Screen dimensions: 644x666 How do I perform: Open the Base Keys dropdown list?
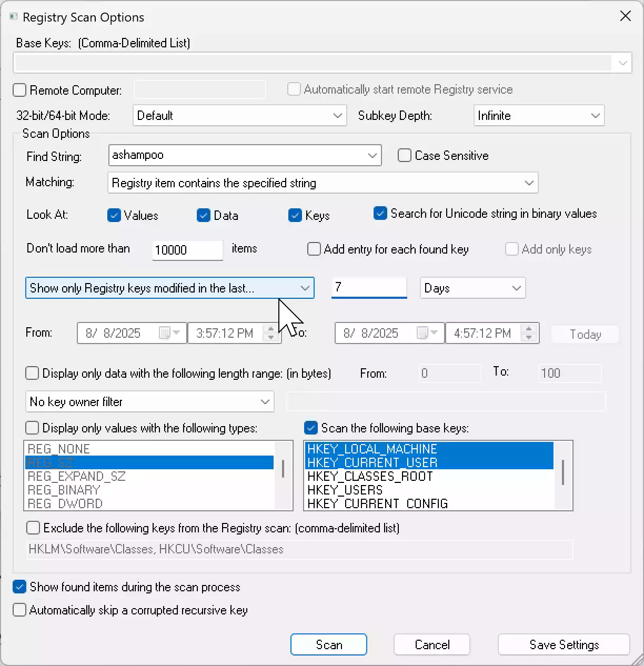[x=622, y=63]
